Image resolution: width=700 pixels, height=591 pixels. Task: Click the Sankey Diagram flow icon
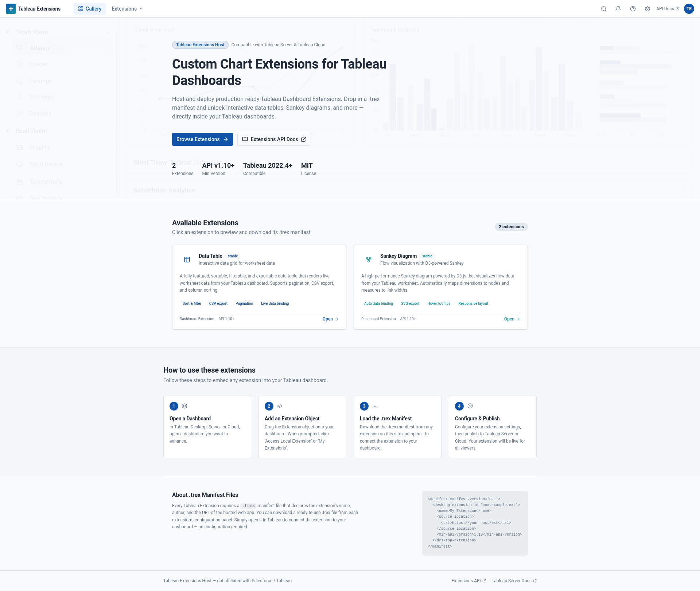click(369, 260)
